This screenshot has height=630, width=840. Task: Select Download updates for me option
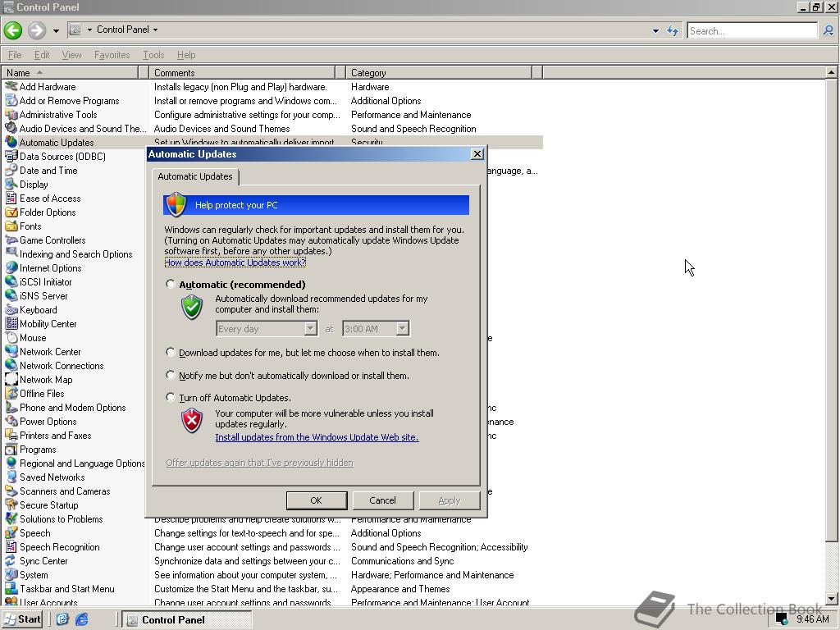171,352
